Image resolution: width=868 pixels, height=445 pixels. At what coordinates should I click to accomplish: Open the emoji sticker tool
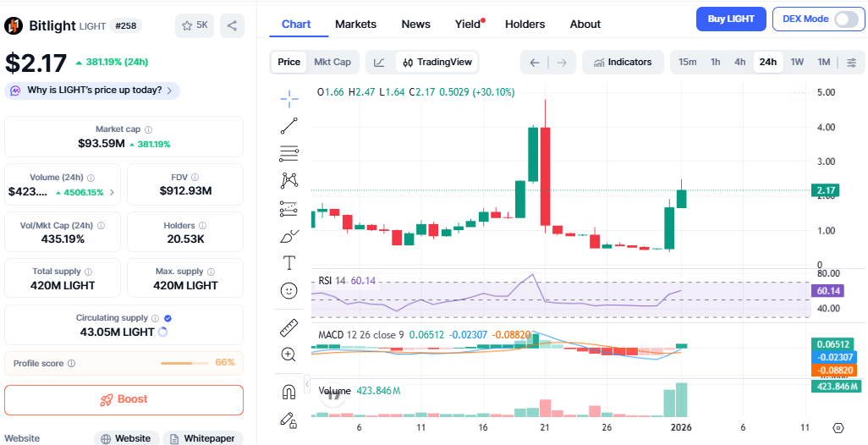[x=289, y=290]
